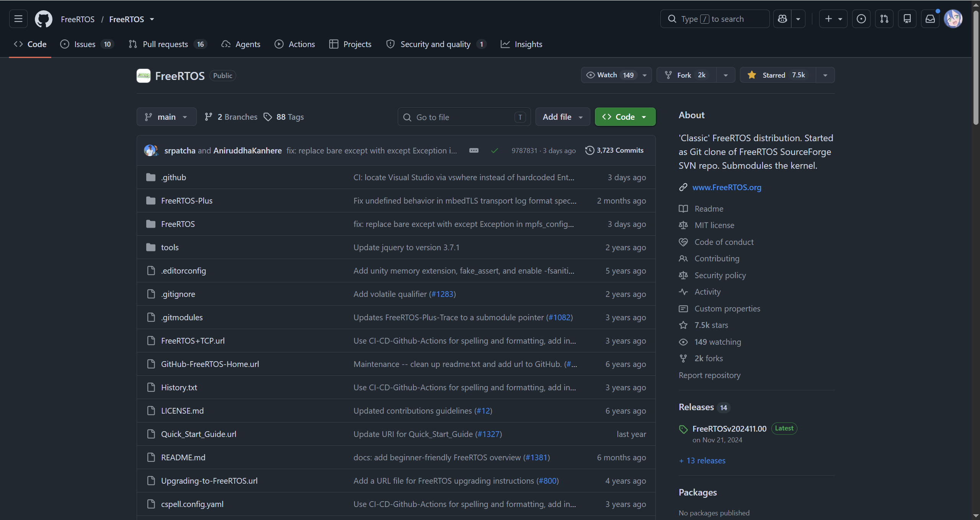The image size is (980, 520).
Task: Open commit 9787831 hash link
Action: tap(524, 150)
